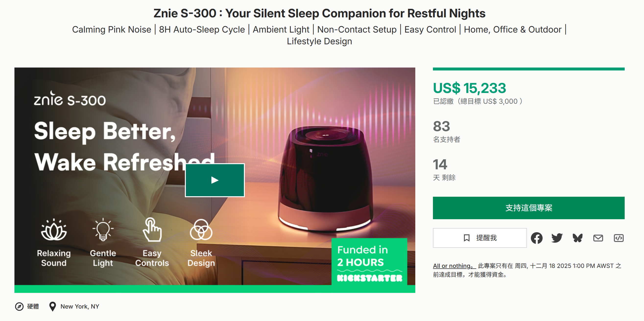
Task: Click the bookmark icon beside 提醒我
Action: point(466,238)
